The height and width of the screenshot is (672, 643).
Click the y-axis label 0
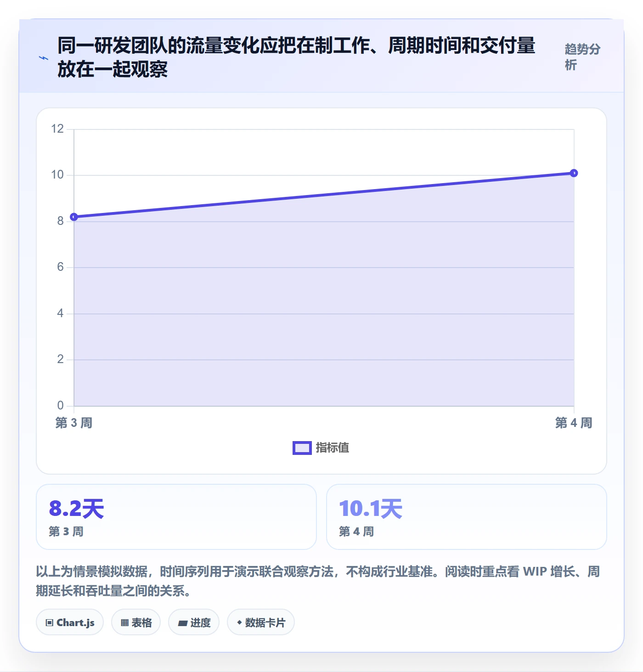(x=60, y=406)
